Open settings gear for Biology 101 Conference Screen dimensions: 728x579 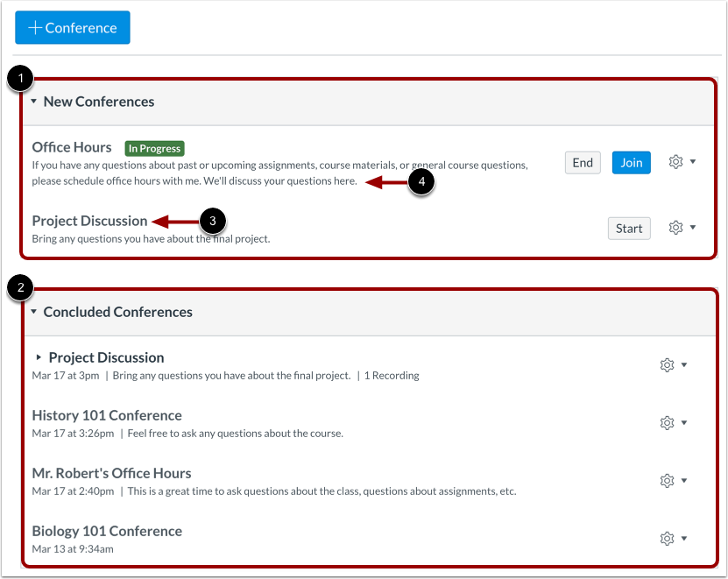667,538
